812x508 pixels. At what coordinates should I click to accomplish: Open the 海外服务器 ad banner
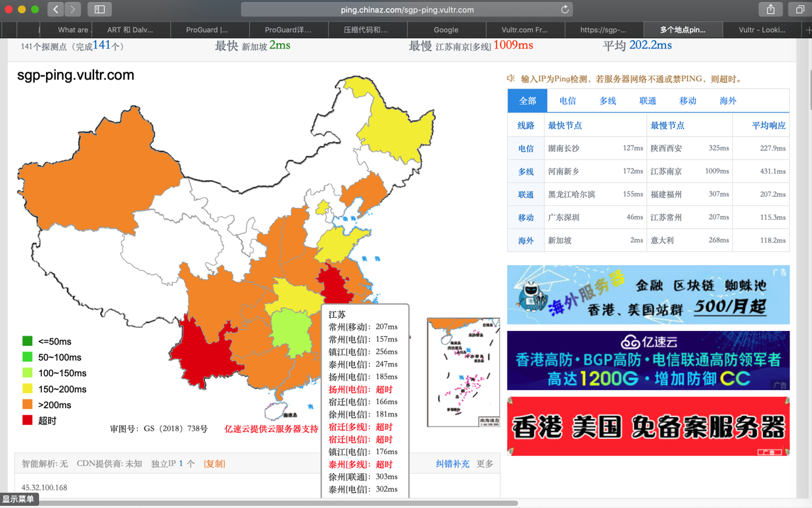(x=648, y=295)
